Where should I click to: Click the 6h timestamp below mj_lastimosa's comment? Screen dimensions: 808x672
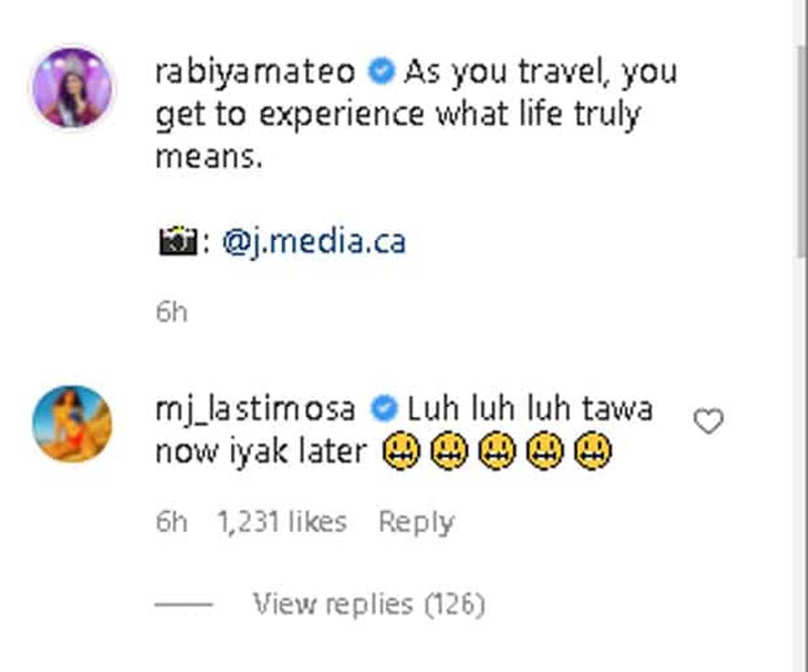(171, 522)
